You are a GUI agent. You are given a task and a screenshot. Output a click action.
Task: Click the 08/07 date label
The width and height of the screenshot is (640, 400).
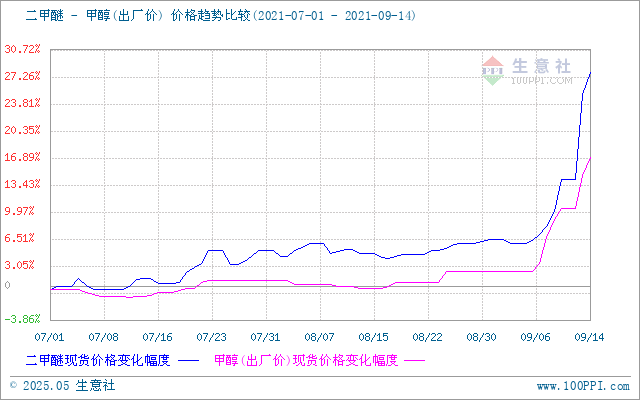pyautogui.click(x=320, y=337)
